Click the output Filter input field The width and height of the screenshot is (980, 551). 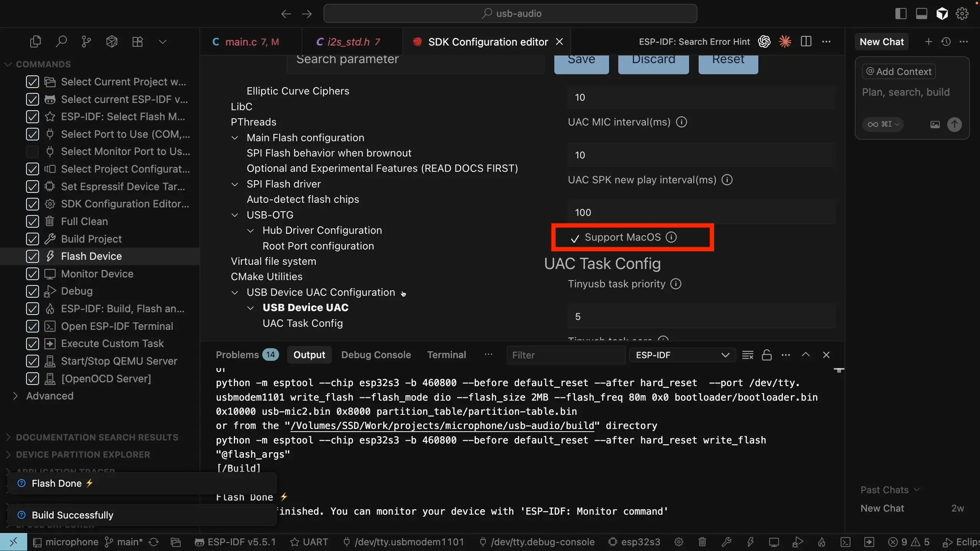pos(565,355)
